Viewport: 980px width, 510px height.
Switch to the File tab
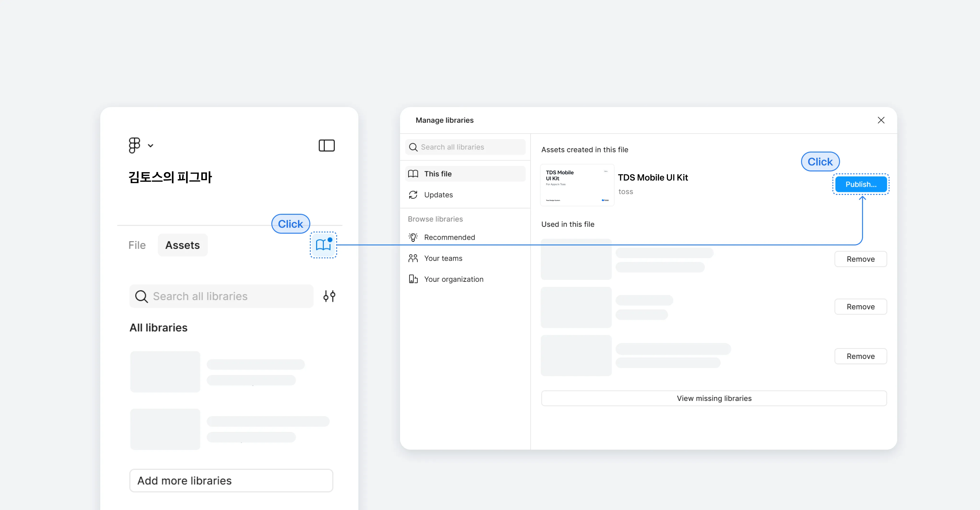coord(137,245)
